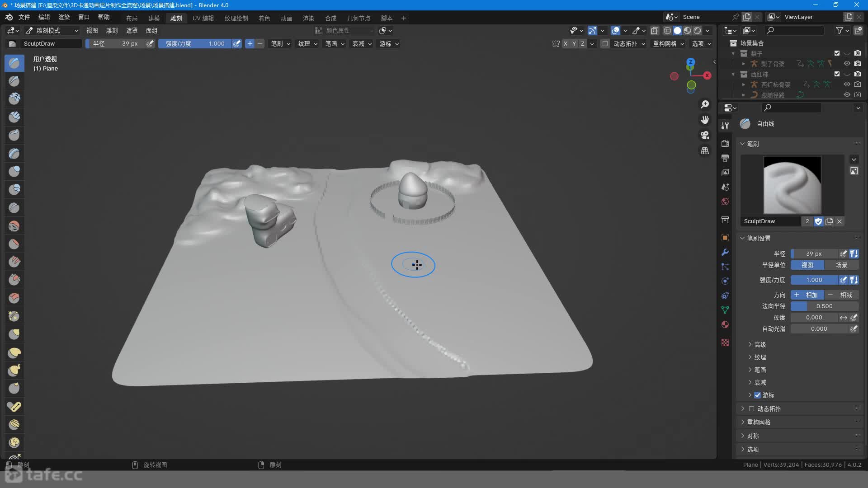This screenshot has width=868, height=488.
Task: Open the Output properties tab icon
Action: [x=725, y=158]
